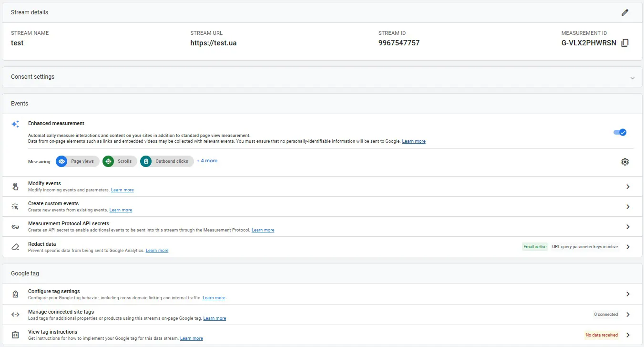The image size is (644, 347).
Task: Click the measurement ID G-VLX2PHWRSN text
Action: (589, 43)
